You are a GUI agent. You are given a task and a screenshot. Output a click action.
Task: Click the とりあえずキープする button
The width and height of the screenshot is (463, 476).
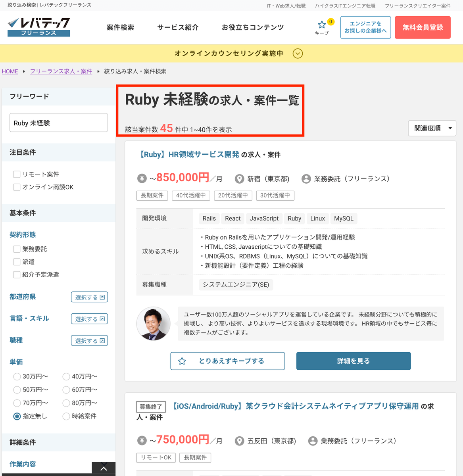228,361
